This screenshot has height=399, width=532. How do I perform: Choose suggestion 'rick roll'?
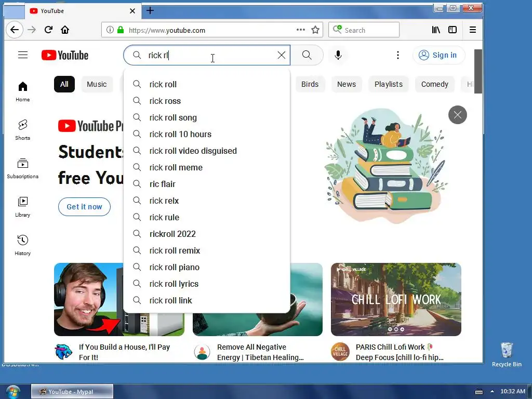(207, 84)
